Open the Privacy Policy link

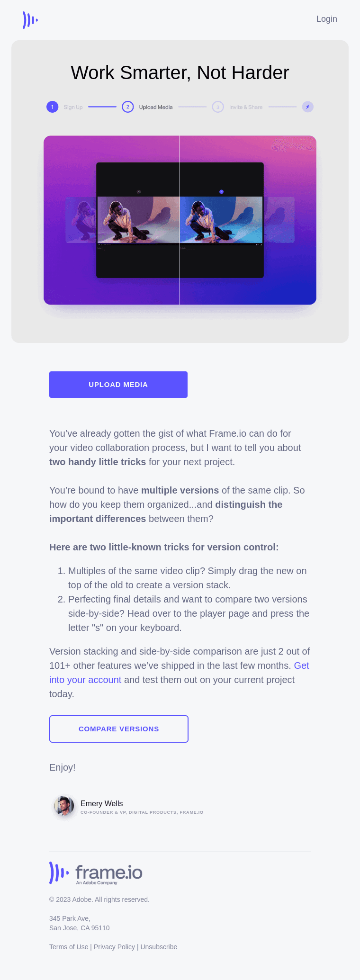tap(114, 947)
